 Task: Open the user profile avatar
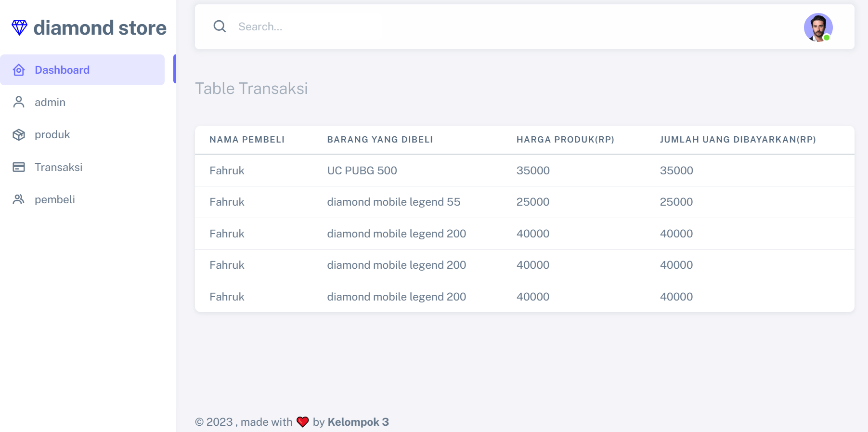818,27
